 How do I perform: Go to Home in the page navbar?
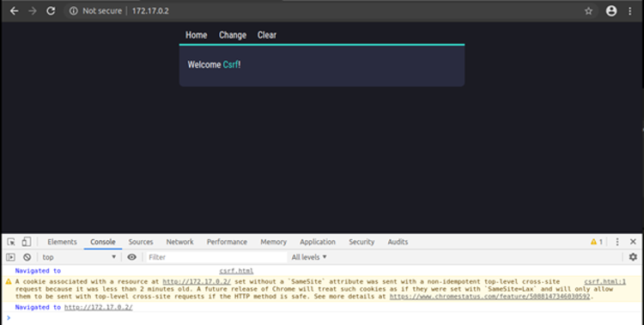[x=196, y=35]
